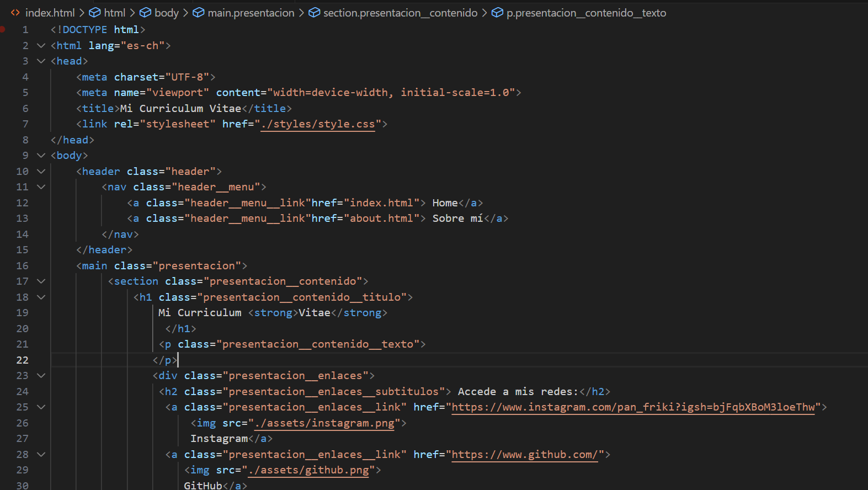Click the closing </h1> tag on line 20
This screenshot has height=490, width=868.
180,328
